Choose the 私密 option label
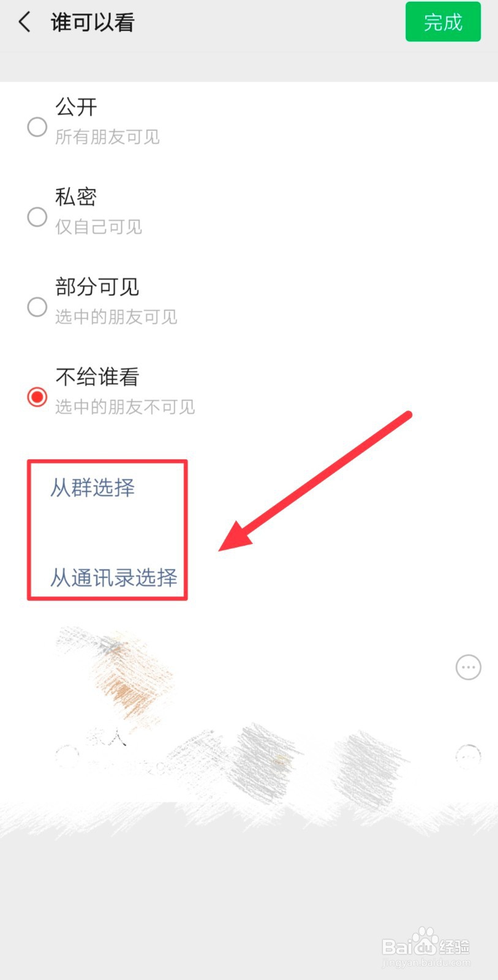Viewport: 498px width, 980px height. click(76, 197)
